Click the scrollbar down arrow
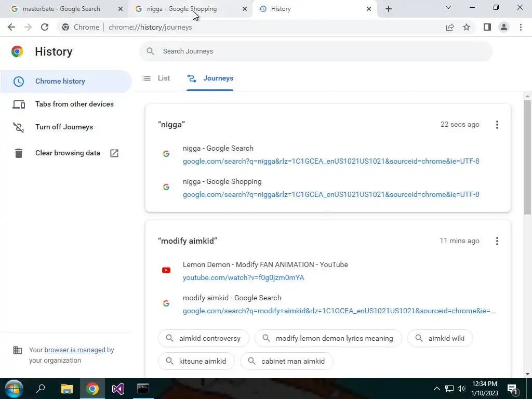The image size is (532, 399). point(527,374)
